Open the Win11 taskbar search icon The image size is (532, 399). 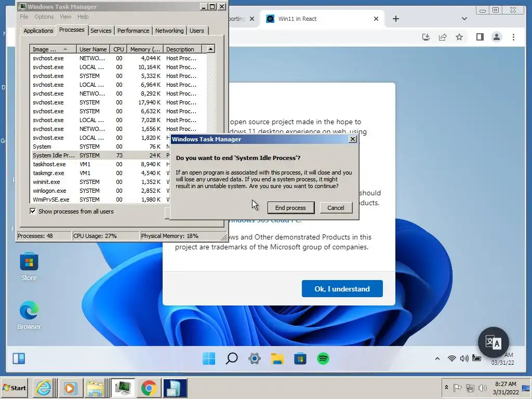[232, 358]
